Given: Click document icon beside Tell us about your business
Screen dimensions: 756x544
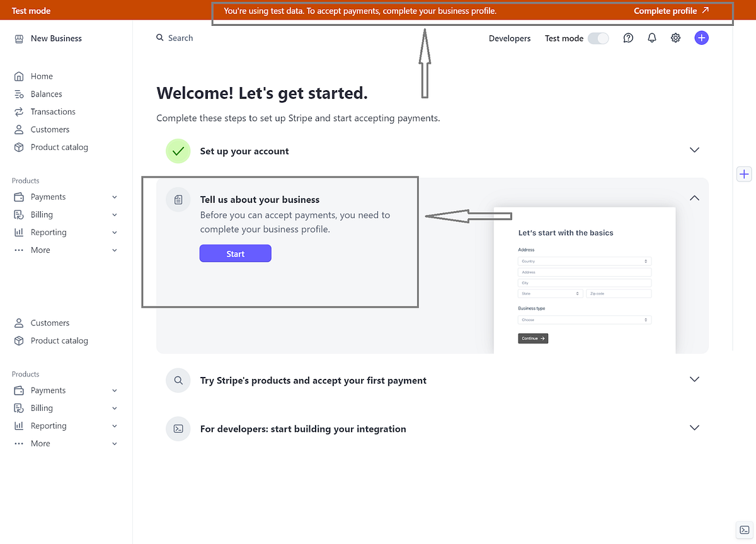Looking at the screenshot, I should click(x=178, y=199).
